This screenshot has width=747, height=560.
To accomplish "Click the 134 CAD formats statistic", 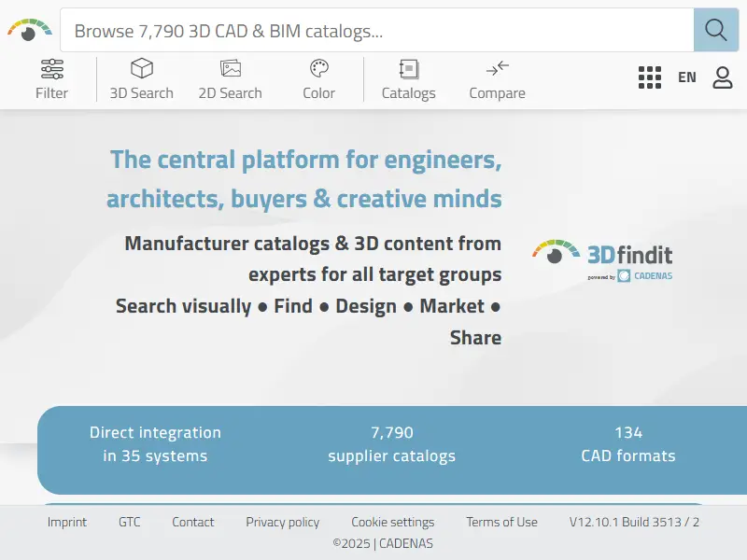I will [x=627, y=444].
